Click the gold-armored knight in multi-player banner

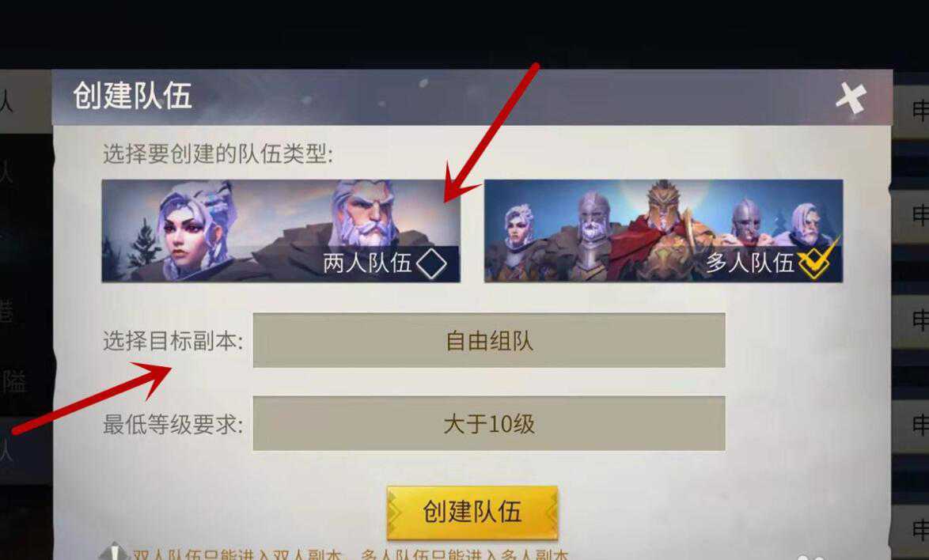tap(664, 231)
